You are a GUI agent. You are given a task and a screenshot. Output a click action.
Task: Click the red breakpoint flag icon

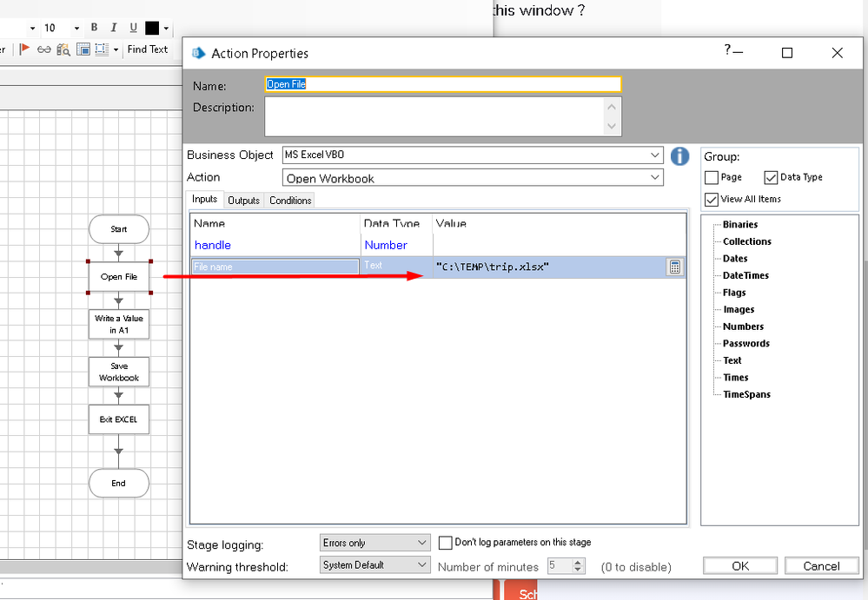(x=25, y=49)
